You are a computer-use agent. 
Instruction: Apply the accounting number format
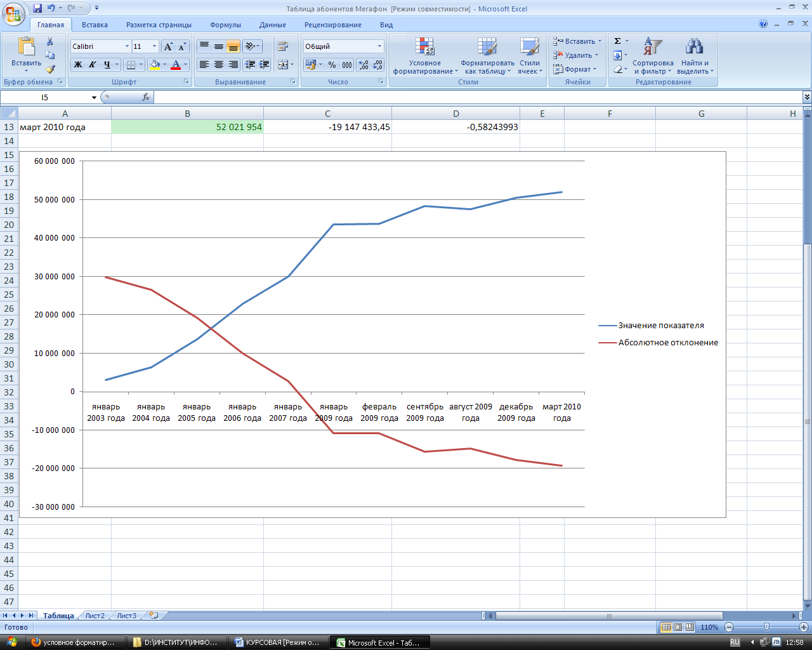[310, 65]
